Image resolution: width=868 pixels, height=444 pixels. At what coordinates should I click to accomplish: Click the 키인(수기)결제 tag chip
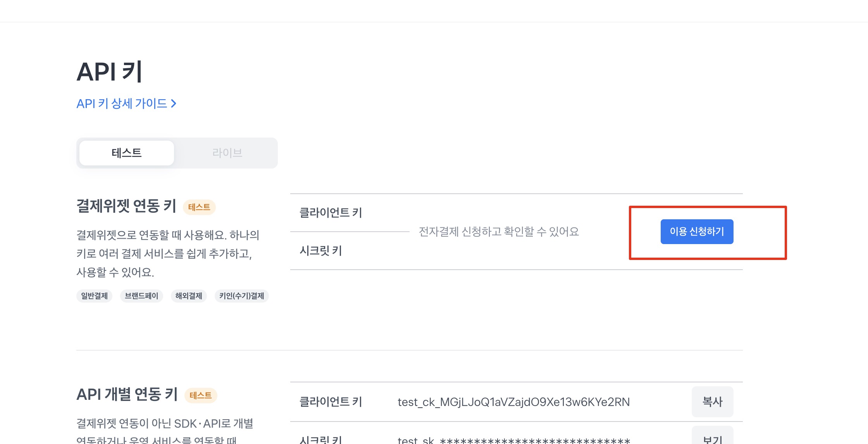point(241,296)
